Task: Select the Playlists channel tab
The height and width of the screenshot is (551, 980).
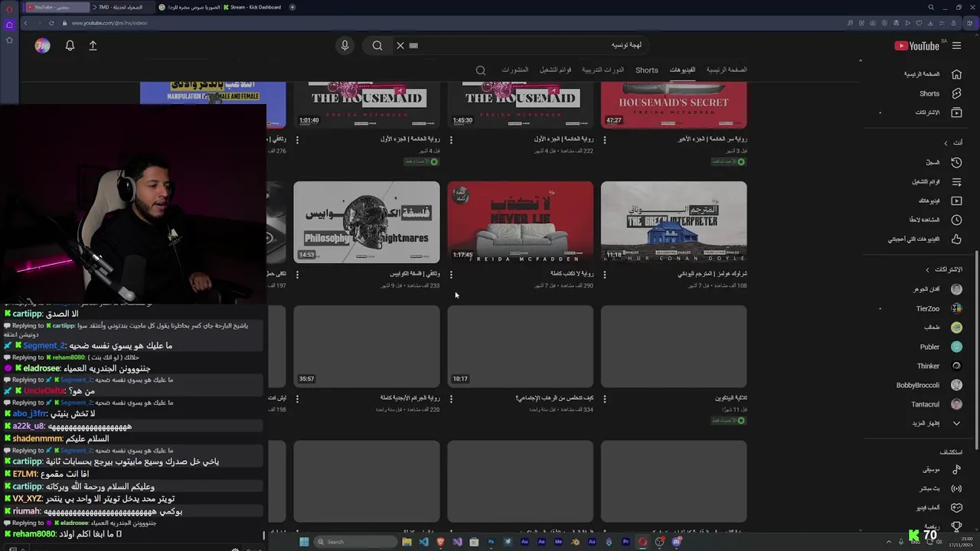Action: [x=555, y=70]
